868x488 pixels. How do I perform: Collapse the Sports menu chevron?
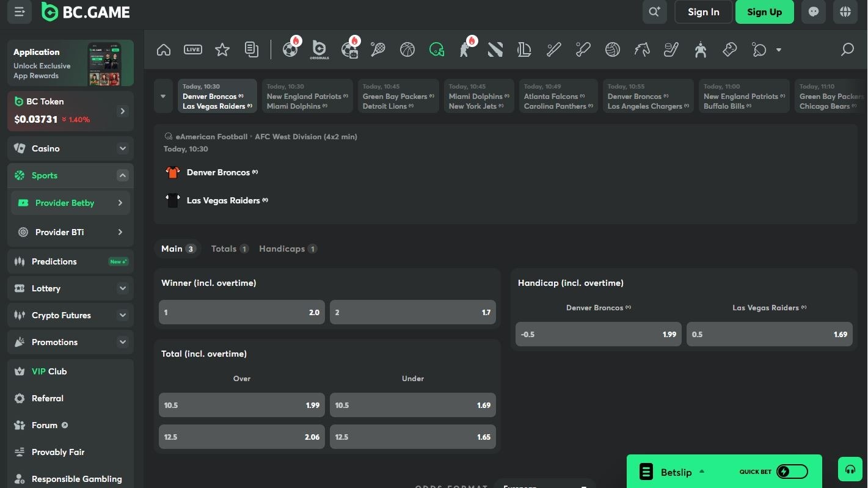pyautogui.click(x=123, y=175)
